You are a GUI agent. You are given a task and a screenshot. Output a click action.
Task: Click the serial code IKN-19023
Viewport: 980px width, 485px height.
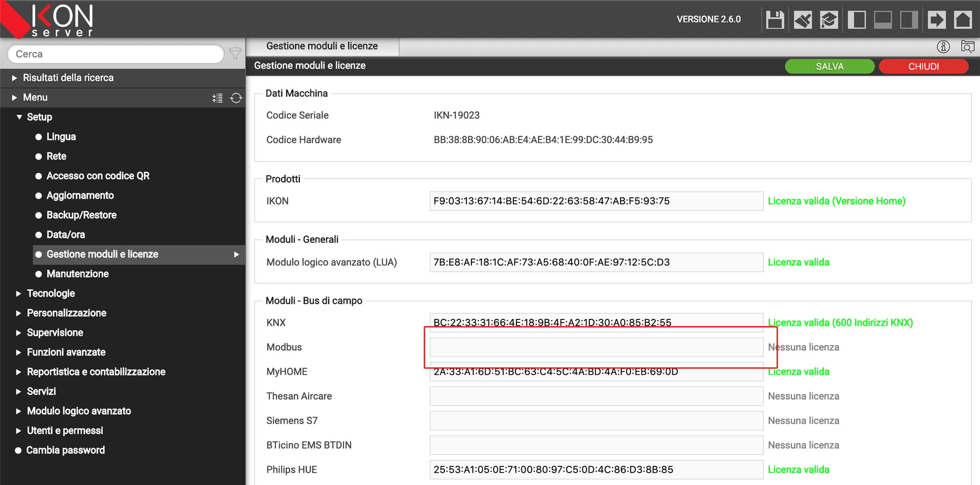tap(456, 115)
